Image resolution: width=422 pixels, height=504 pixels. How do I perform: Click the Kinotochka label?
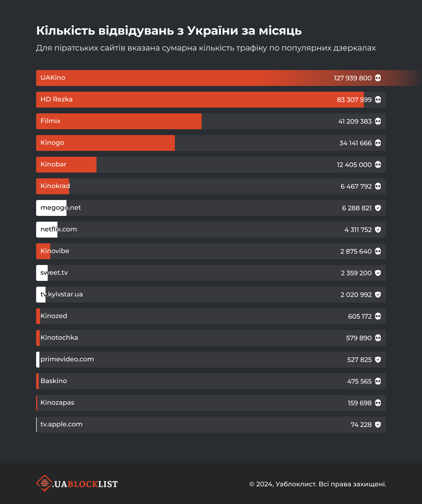59,338
